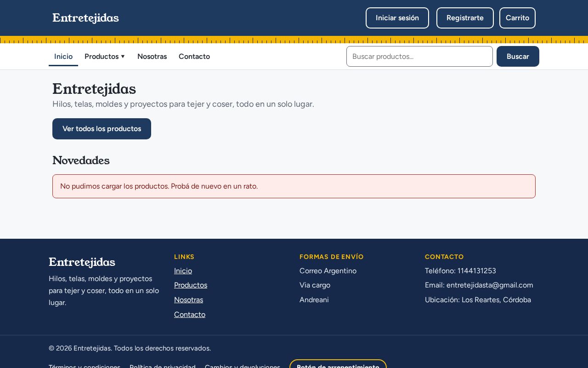The image size is (588, 368).
Task: Open the Contacto link in the footer
Action: pyautogui.click(x=190, y=315)
